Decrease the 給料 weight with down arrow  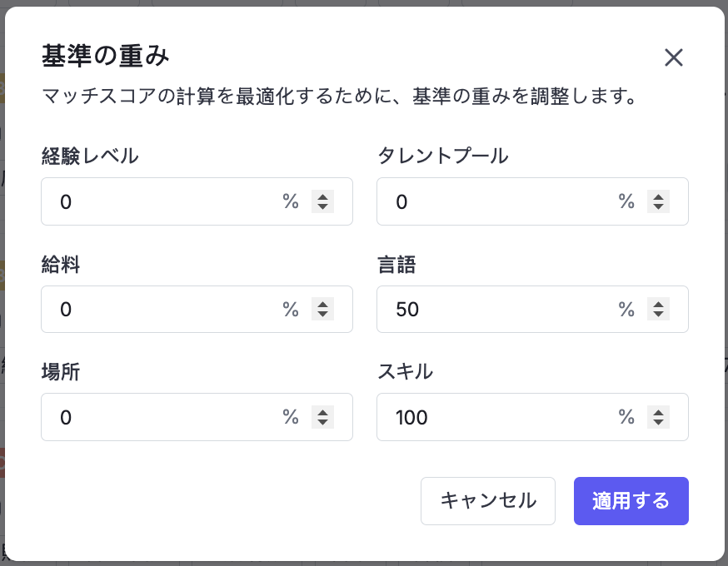pos(322,315)
